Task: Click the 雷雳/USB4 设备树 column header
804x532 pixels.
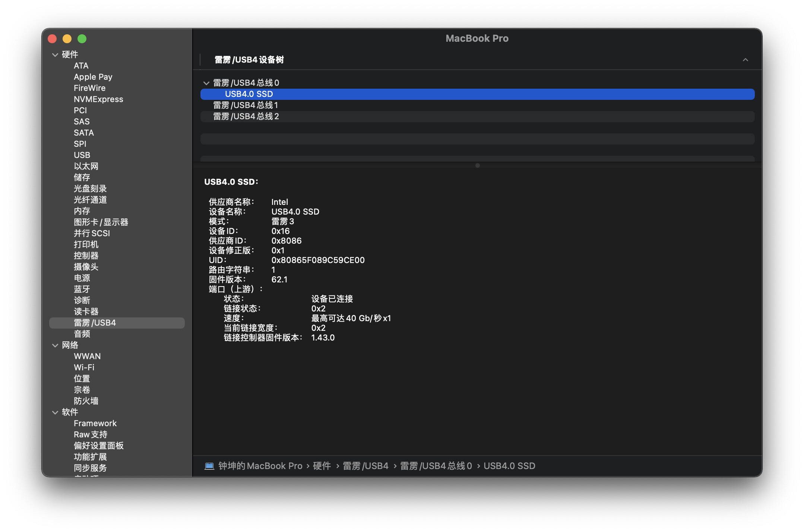Action: pos(249,60)
